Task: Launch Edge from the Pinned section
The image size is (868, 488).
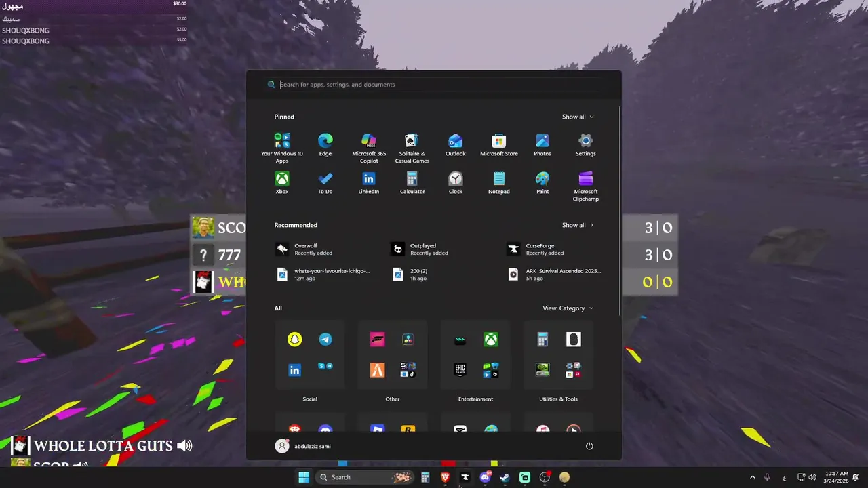Action: point(325,145)
